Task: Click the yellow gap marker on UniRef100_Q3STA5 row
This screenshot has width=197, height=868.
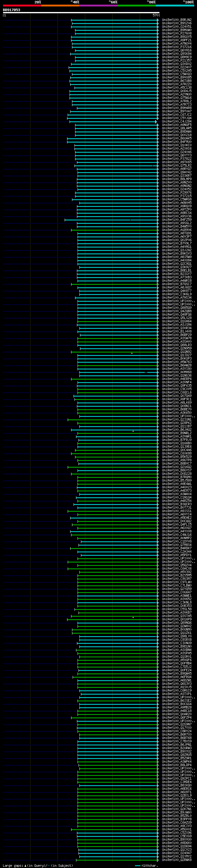Action: click(133, 617)
